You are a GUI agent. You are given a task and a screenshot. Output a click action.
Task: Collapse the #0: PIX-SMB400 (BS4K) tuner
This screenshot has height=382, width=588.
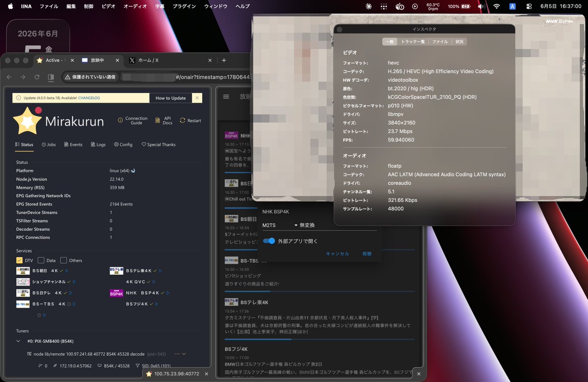(x=19, y=341)
